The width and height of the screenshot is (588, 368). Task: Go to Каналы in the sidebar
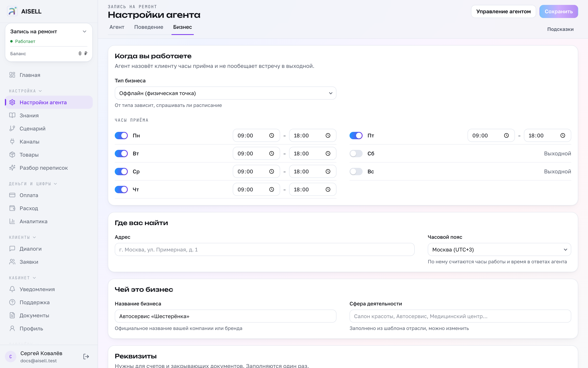tap(49, 142)
